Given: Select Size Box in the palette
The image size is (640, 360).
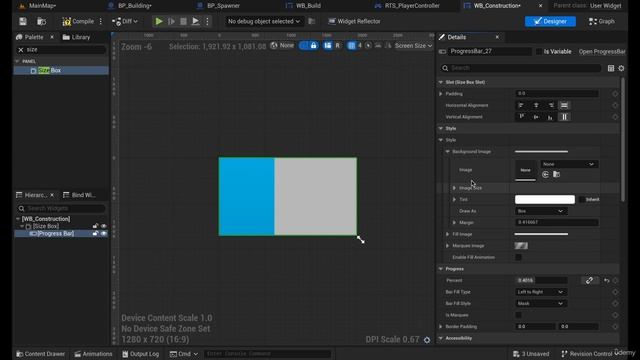Looking at the screenshot, I should coord(61,71).
